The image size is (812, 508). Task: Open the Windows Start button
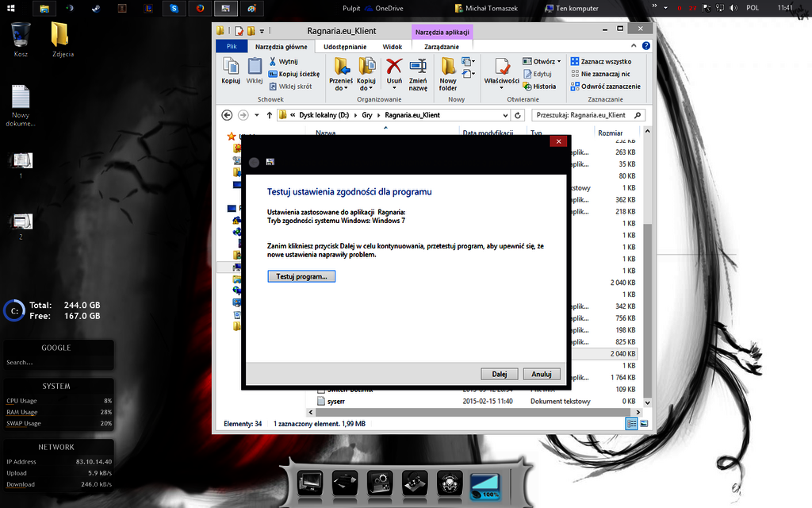pyautogui.click(x=10, y=8)
